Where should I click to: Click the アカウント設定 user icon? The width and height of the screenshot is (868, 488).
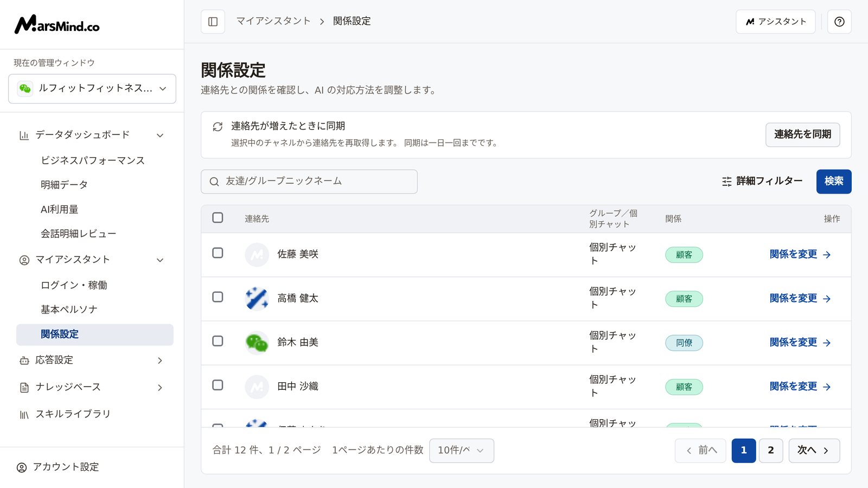click(22, 467)
